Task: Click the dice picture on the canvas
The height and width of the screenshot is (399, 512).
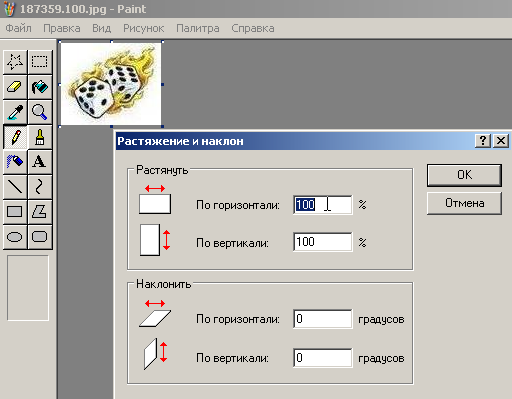Action: 111,84
